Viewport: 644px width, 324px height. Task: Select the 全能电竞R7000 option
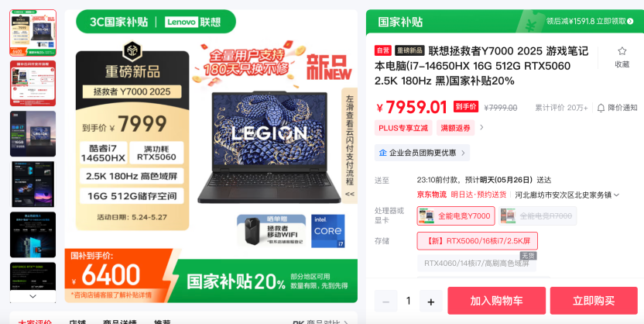[x=538, y=215]
